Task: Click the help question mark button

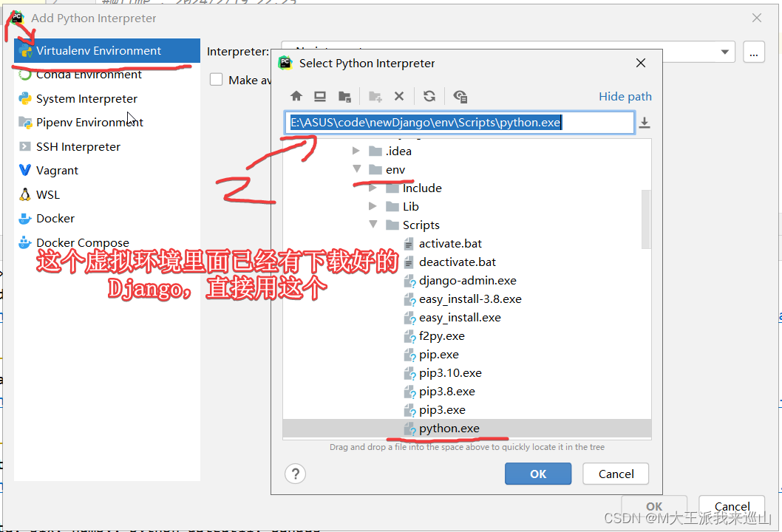Action: click(x=295, y=474)
